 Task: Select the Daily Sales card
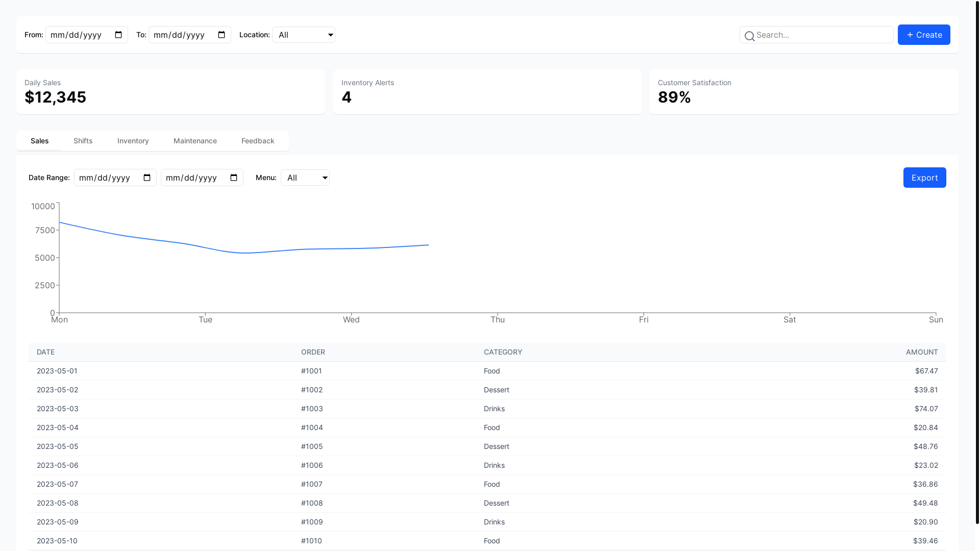coord(170,92)
